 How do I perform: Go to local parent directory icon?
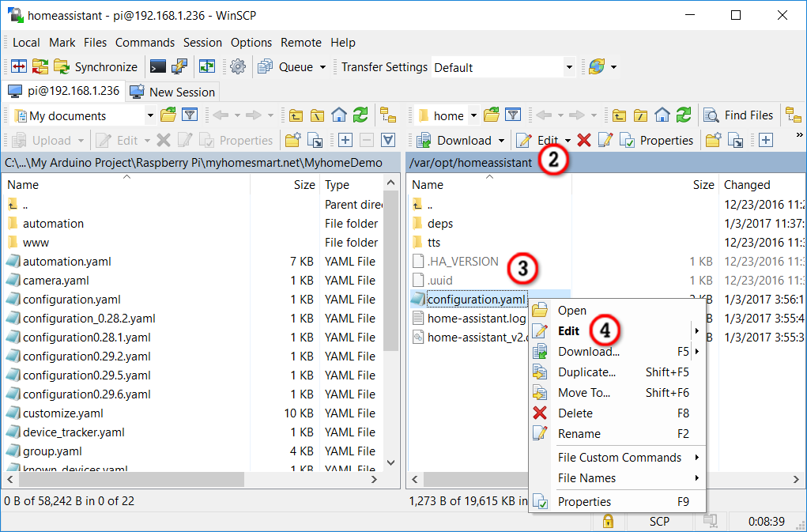coord(296,115)
